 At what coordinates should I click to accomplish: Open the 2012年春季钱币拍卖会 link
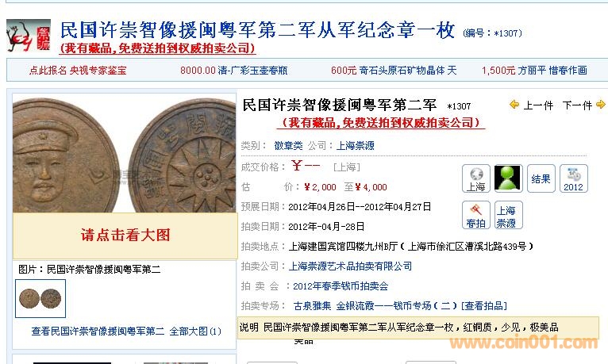click(341, 286)
